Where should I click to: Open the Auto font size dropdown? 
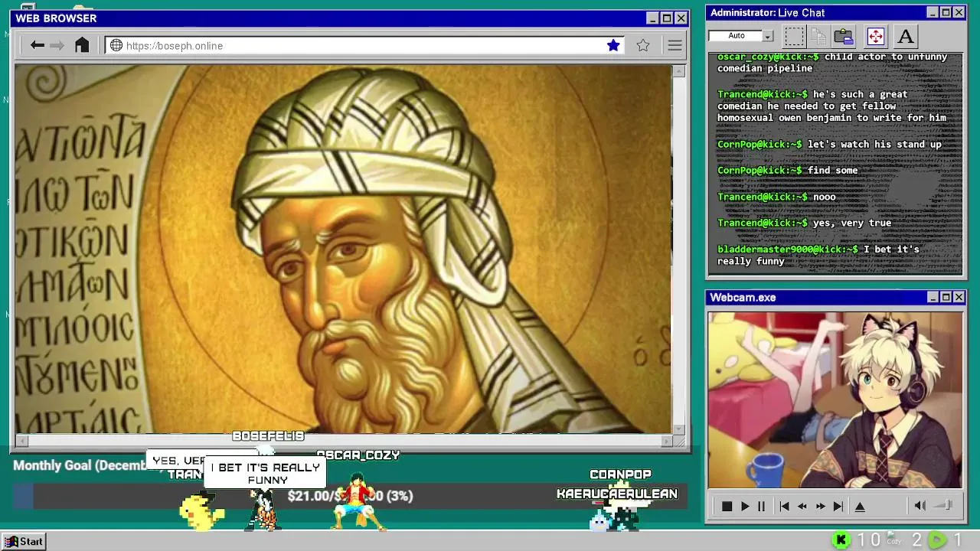pos(768,36)
